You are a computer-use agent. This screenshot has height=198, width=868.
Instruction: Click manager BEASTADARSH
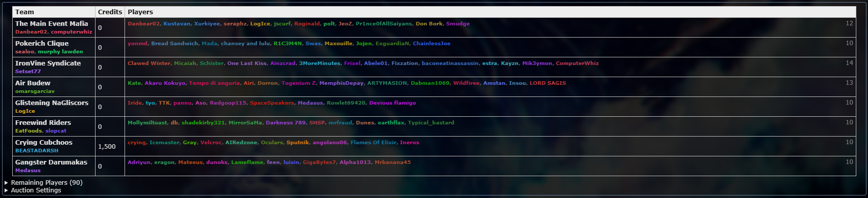[37, 151]
